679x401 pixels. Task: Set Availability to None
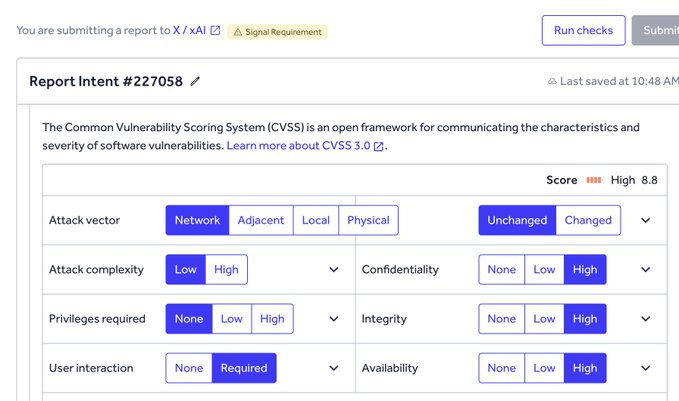coord(501,369)
